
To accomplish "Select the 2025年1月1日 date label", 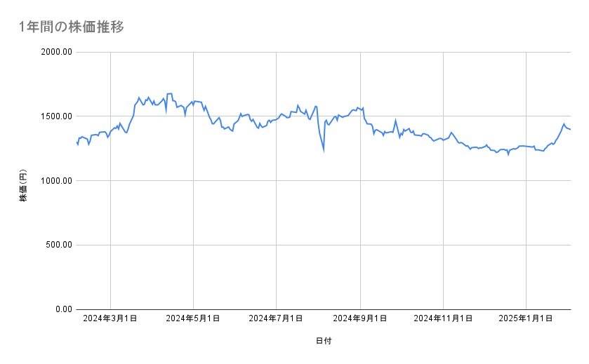I will 527,318.
